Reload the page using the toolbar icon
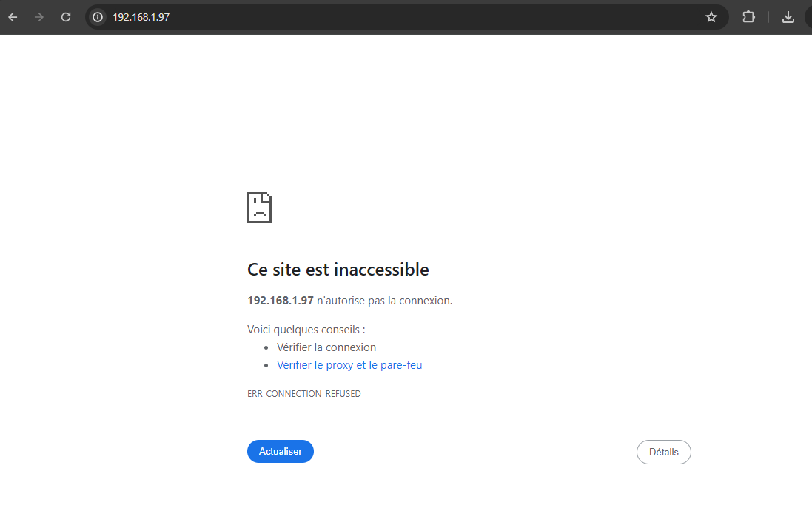The height and width of the screenshot is (514, 812). pyautogui.click(x=66, y=17)
